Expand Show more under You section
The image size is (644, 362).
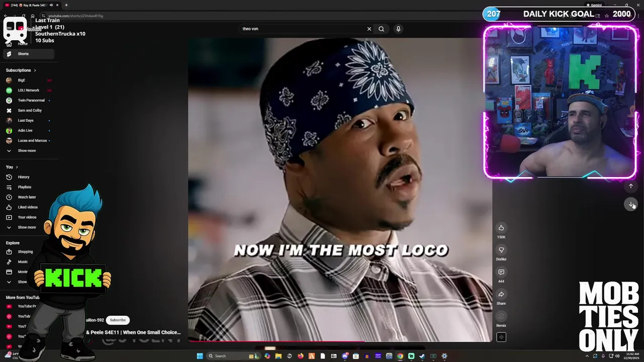point(29,227)
